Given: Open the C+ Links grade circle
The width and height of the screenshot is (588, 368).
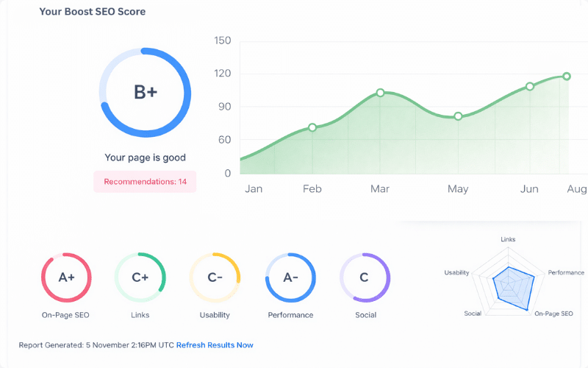Looking at the screenshot, I should [140, 277].
